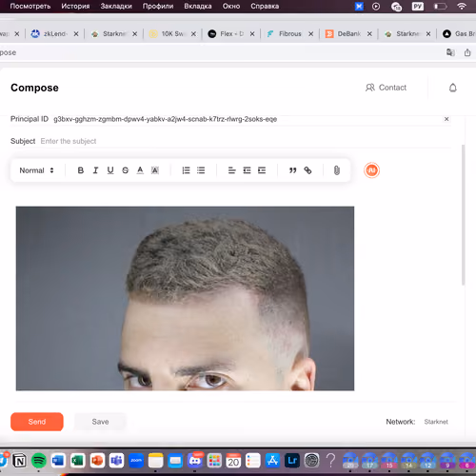The height and width of the screenshot is (476, 476).
Task: Click the embedded photo in the message
Action: tap(185, 298)
